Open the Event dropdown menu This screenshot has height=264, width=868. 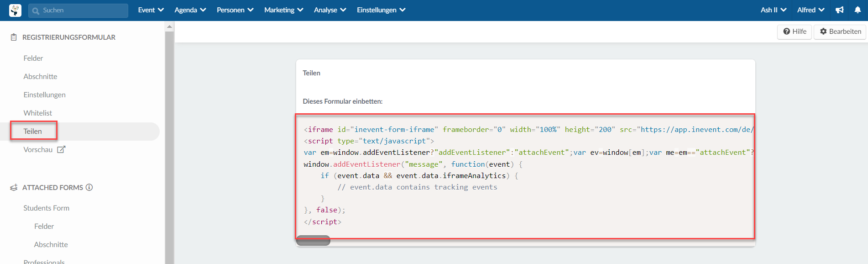pos(151,10)
